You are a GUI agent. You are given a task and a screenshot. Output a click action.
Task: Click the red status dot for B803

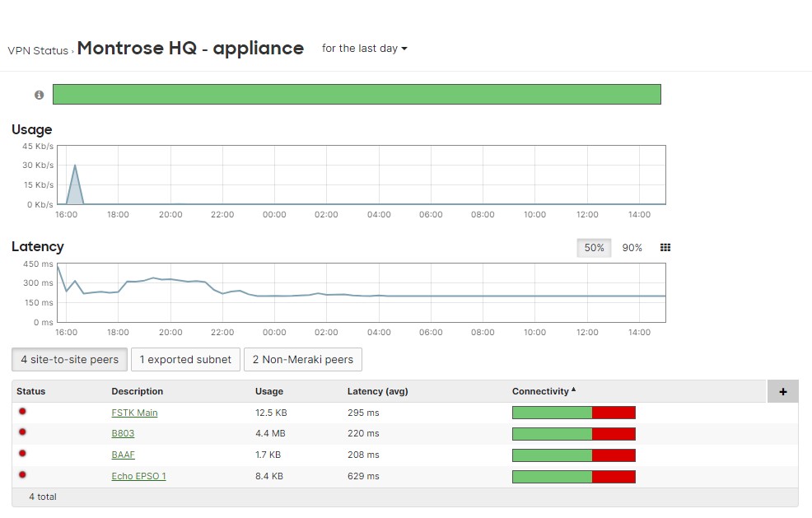point(22,432)
